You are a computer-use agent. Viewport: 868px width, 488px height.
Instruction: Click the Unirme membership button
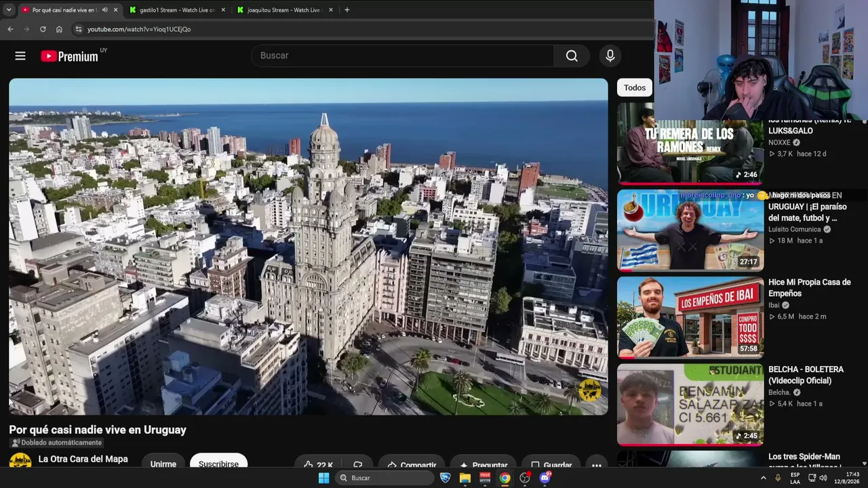point(163,461)
